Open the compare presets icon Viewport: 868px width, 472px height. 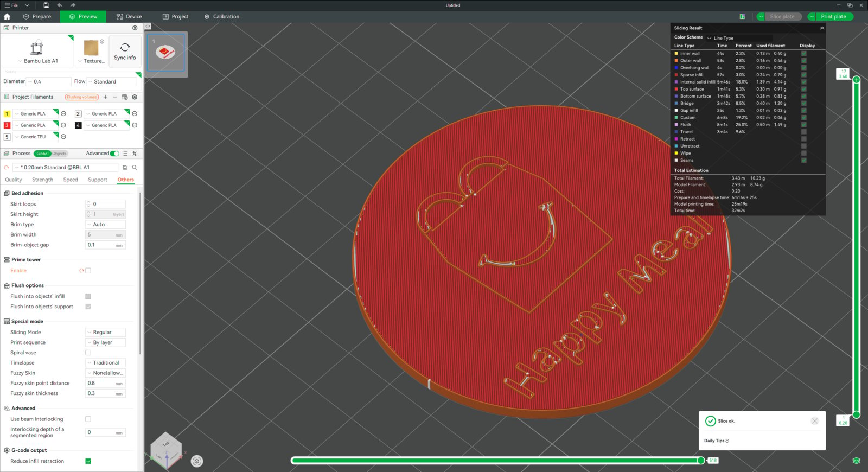pos(135,154)
